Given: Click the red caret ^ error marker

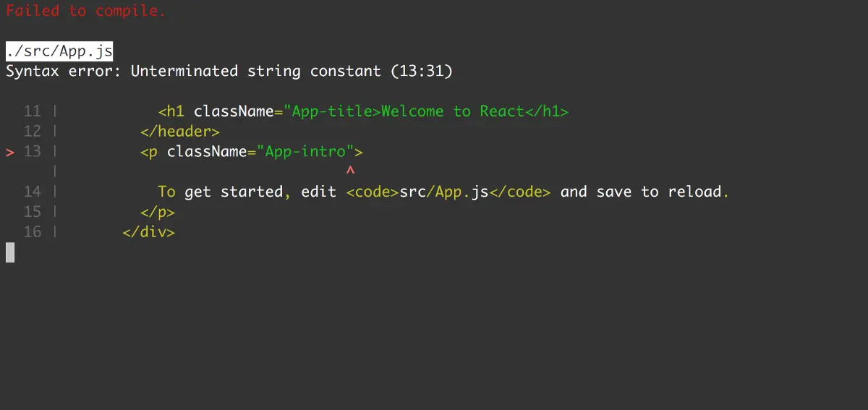Looking at the screenshot, I should [350, 171].
